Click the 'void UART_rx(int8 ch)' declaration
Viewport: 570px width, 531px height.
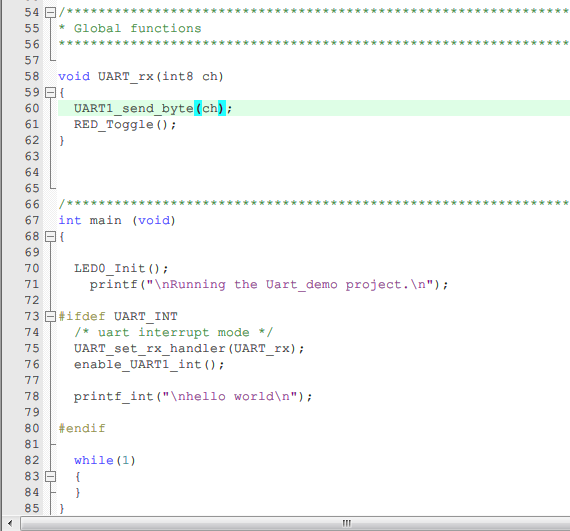click(x=141, y=77)
